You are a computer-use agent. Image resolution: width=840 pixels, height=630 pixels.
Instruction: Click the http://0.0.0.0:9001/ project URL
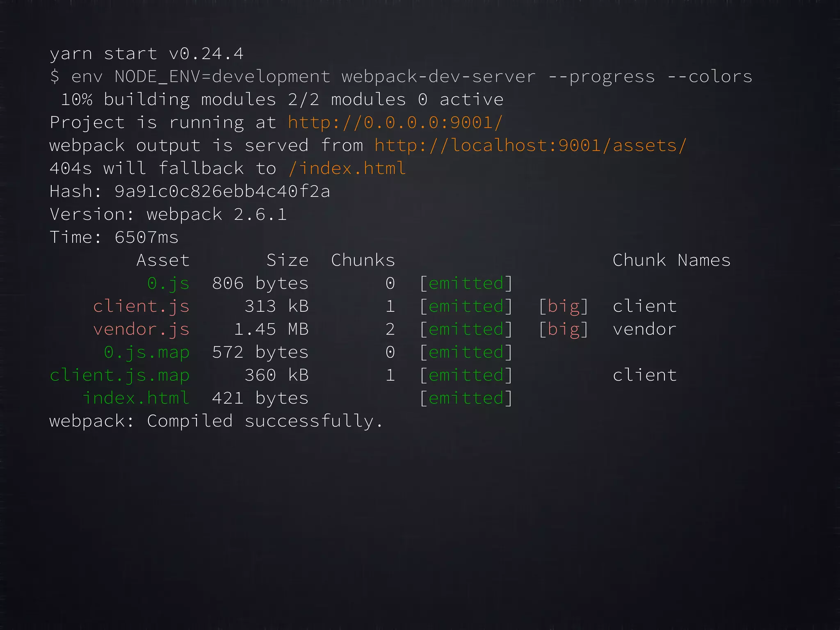point(395,123)
